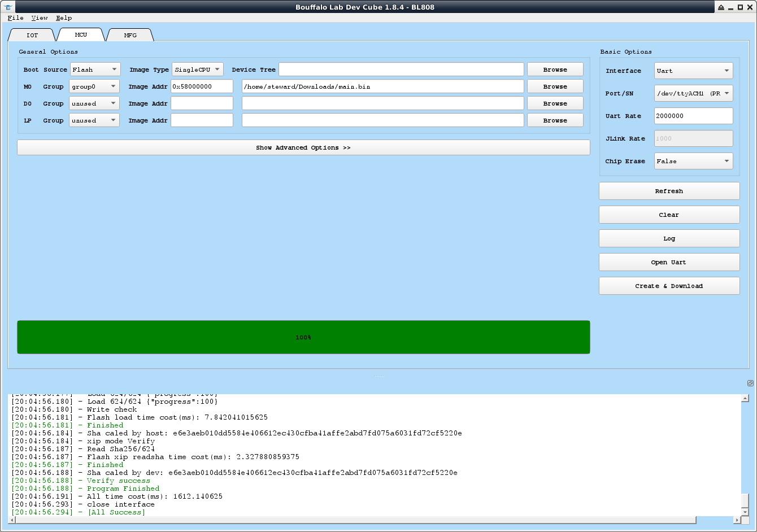Screen dimensions: 757x532
Task: Open the Port/SN dropdown
Action: tap(694, 93)
